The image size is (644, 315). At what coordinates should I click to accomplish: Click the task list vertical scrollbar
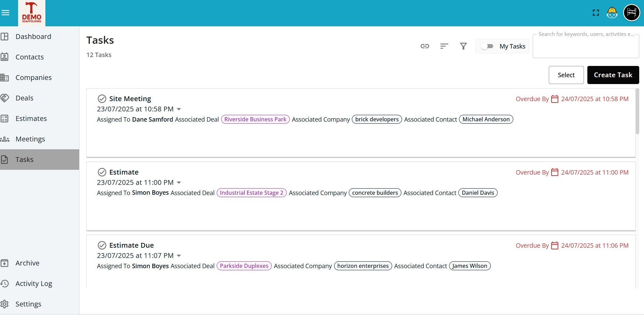[637, 111]
